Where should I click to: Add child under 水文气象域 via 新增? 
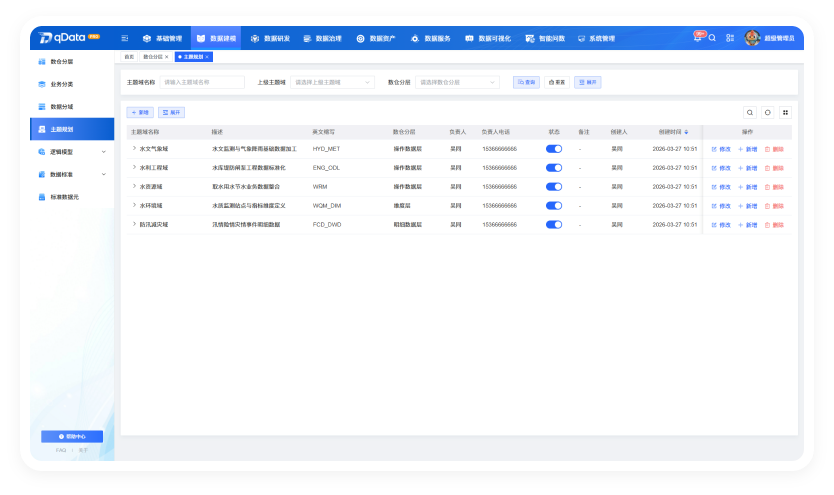pos(747,149)
